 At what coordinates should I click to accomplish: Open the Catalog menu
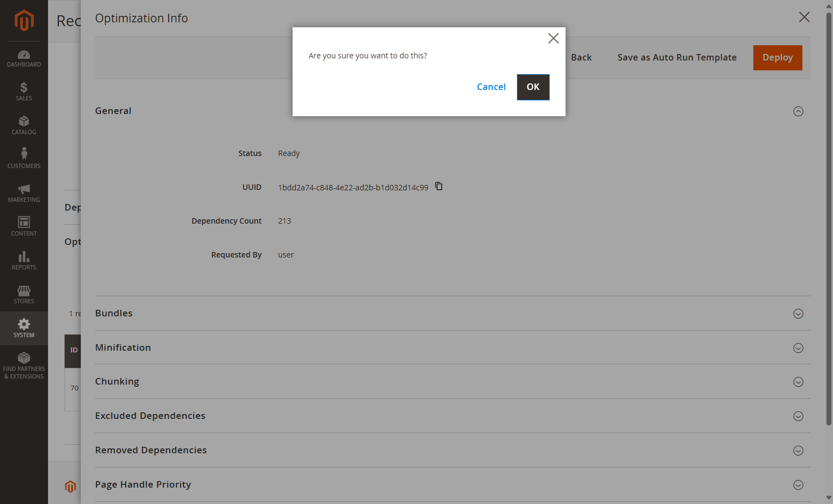tap(24, 125)
